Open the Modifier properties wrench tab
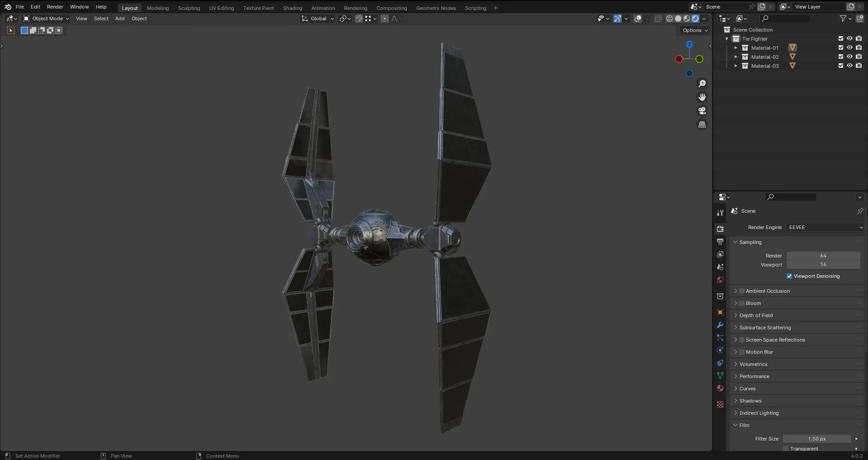The height and width of the screenshot is (460, 868). coord(720,325)
